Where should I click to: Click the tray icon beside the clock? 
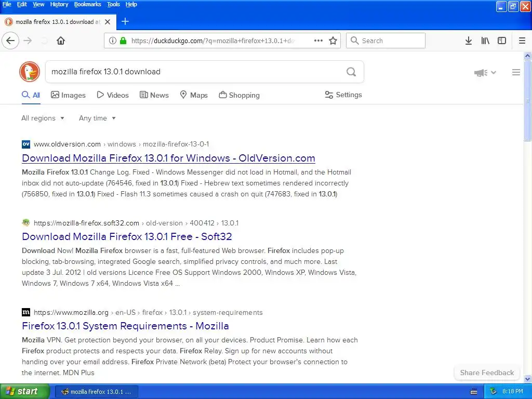coord(493,392)
